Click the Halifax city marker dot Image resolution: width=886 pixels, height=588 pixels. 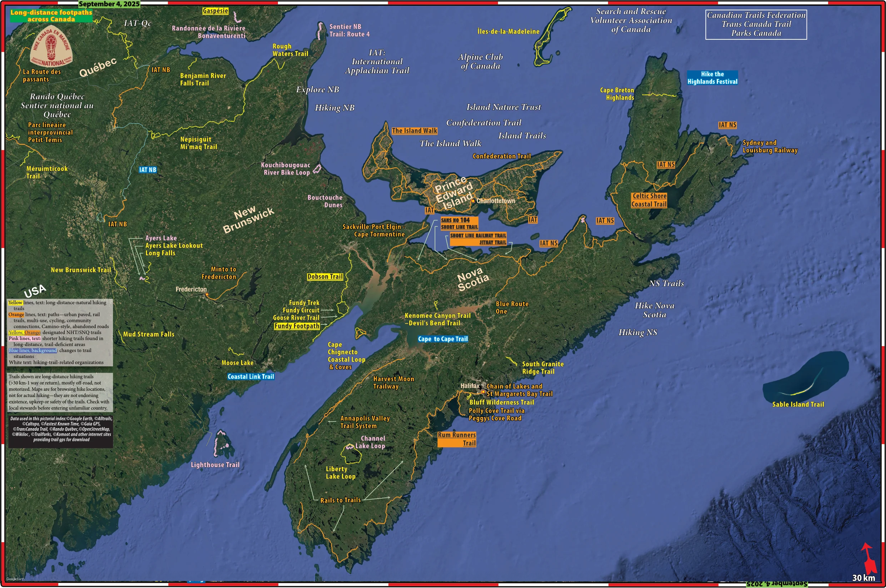tap(483, 392)
